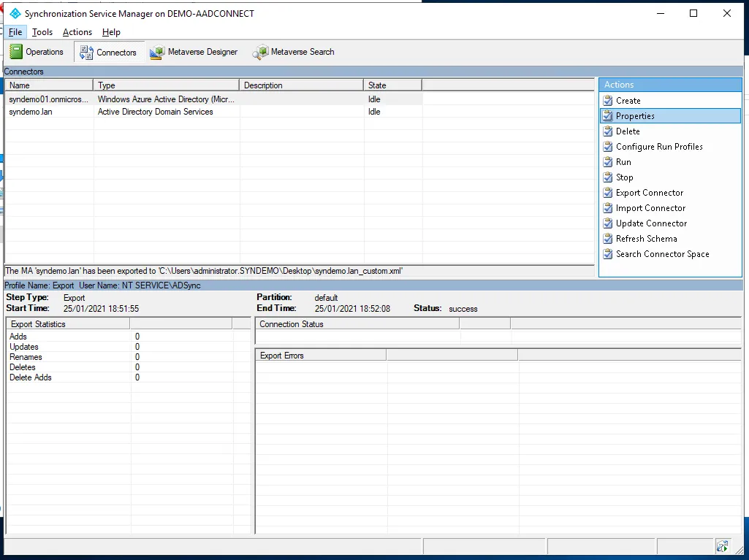Open the Operations view in toolbar
The width and height of the screenshot is (749, 560).
tap(37, 52)
